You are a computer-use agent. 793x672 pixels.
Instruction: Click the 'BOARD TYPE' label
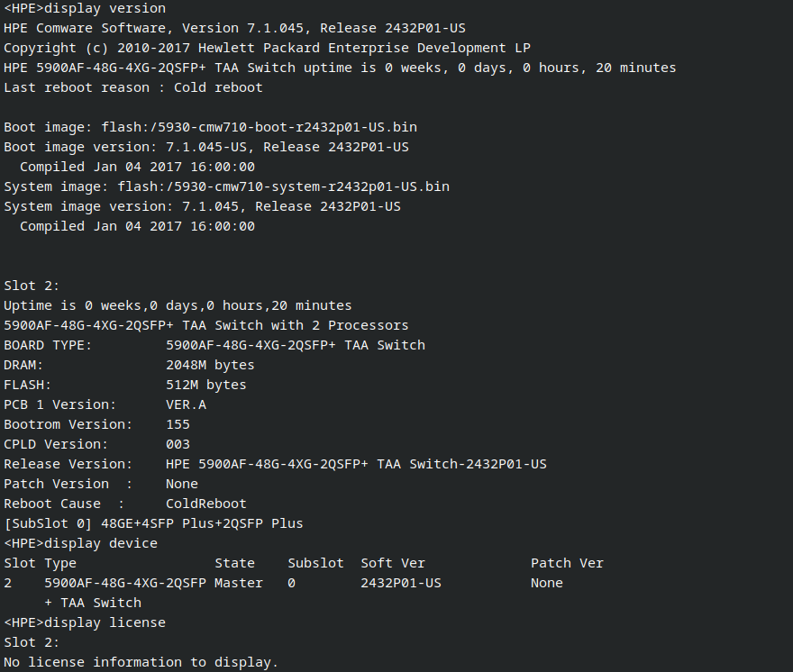[48, 345]
